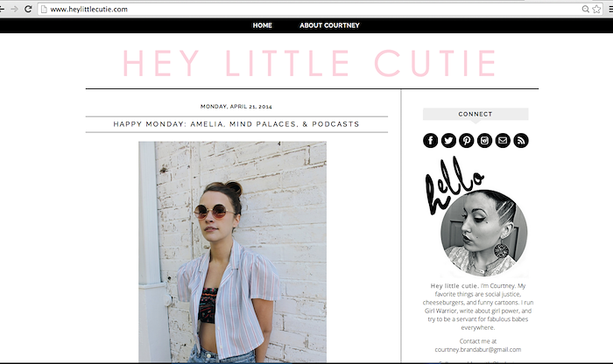Open the HOME menu item
The image size is (613, 364).
tap(263, 25)
